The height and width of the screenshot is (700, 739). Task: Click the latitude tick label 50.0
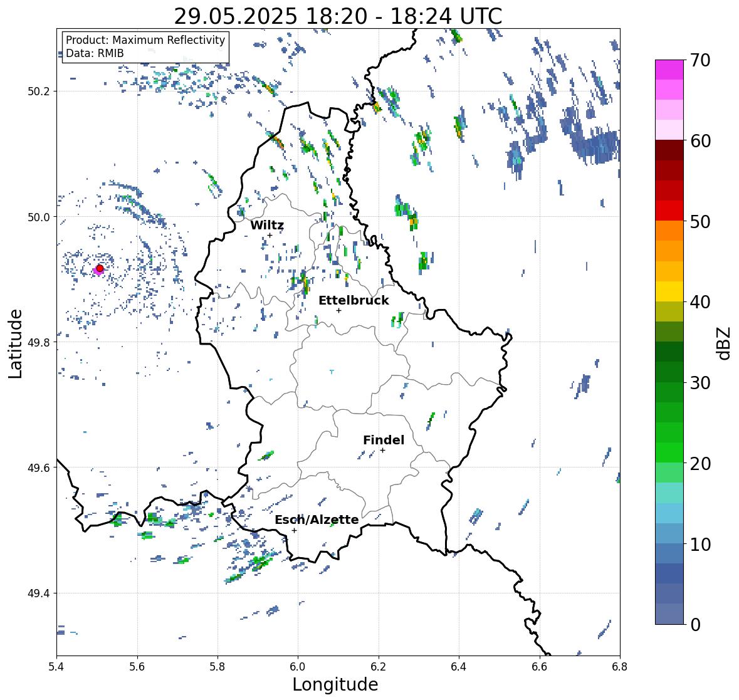[38, 217]
